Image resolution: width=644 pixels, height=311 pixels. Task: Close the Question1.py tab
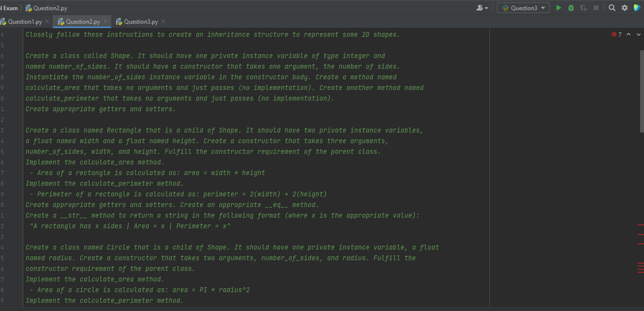47,21
